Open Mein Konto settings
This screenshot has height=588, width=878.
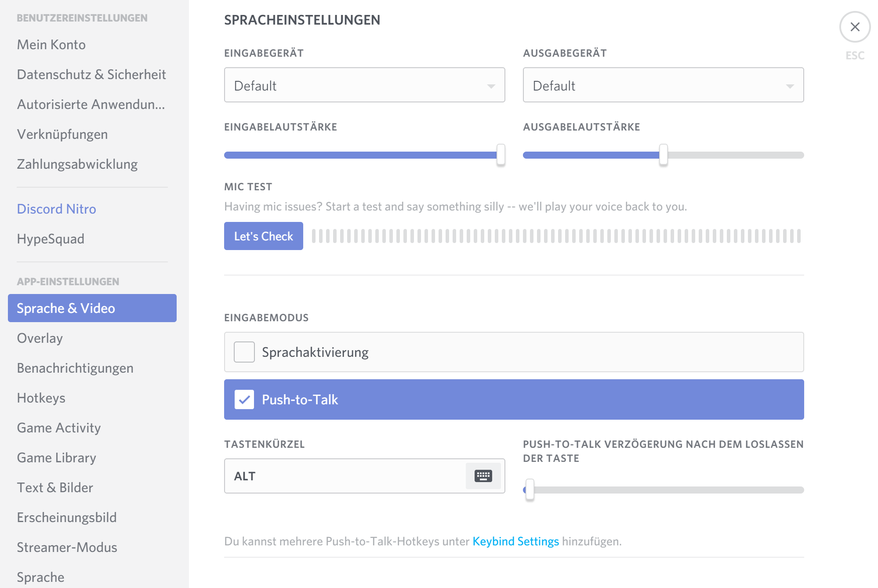[51, 45]
